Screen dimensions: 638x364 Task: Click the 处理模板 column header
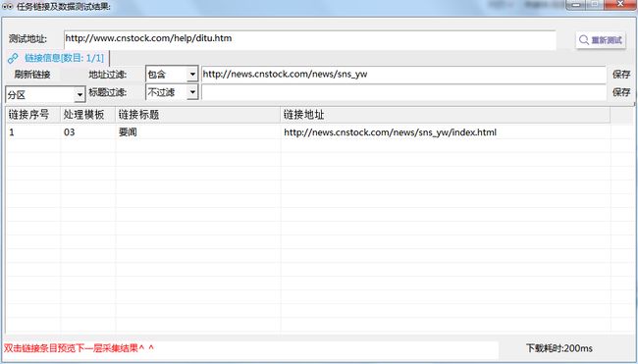tap(88, 115)
